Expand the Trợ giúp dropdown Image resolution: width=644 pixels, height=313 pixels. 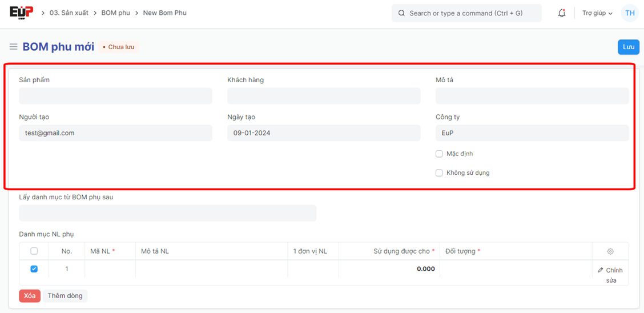(x=597, y=13)
